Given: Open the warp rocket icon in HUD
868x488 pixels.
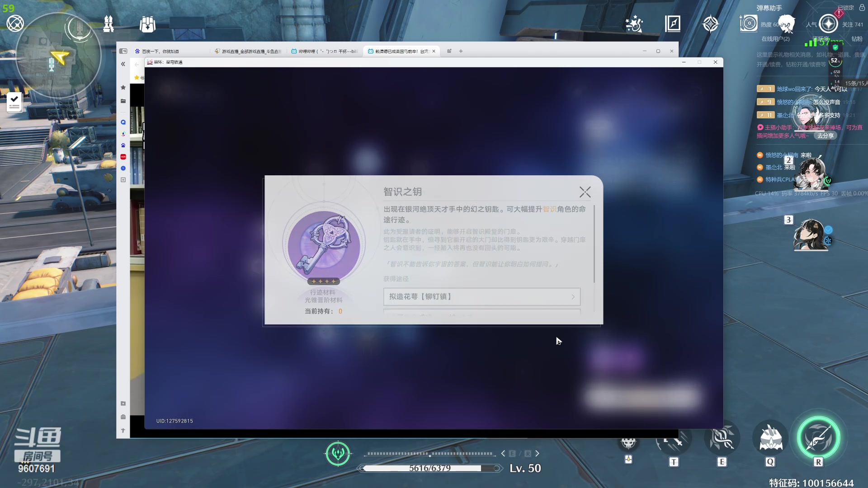Looking at the screenshot, I should pos(108,23).
